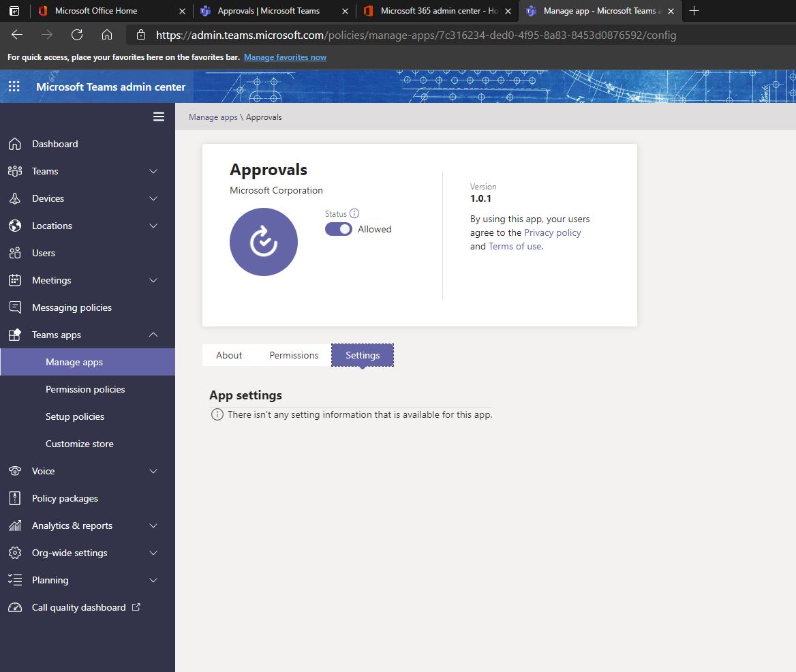The height and width of the screenshot is (672, 796).
Task: Switch to the About tab
Action: 229,355
